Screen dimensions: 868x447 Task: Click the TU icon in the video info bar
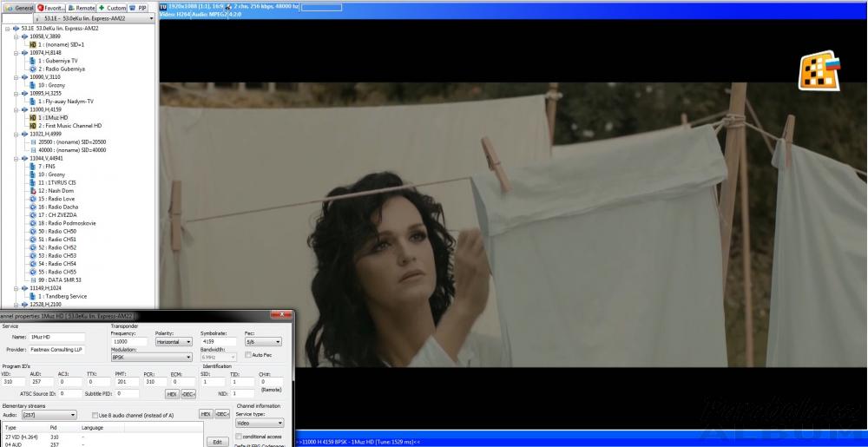(163, 7)
